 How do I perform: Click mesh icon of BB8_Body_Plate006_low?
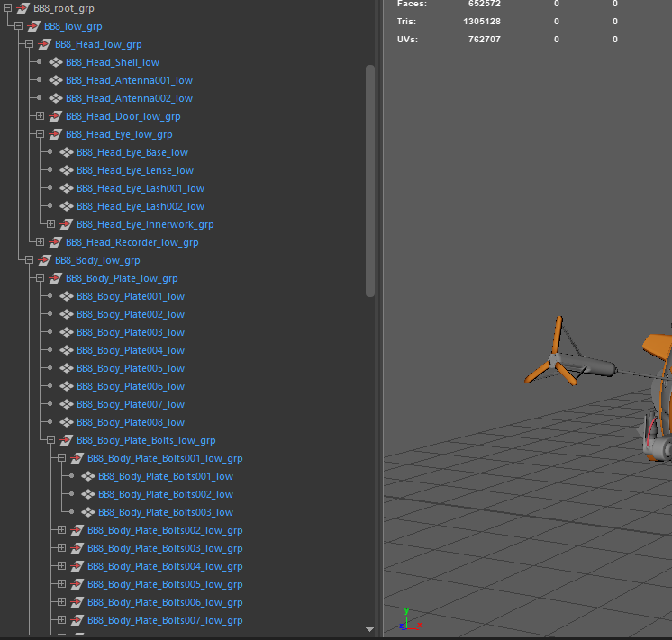(x=67, y=386)
